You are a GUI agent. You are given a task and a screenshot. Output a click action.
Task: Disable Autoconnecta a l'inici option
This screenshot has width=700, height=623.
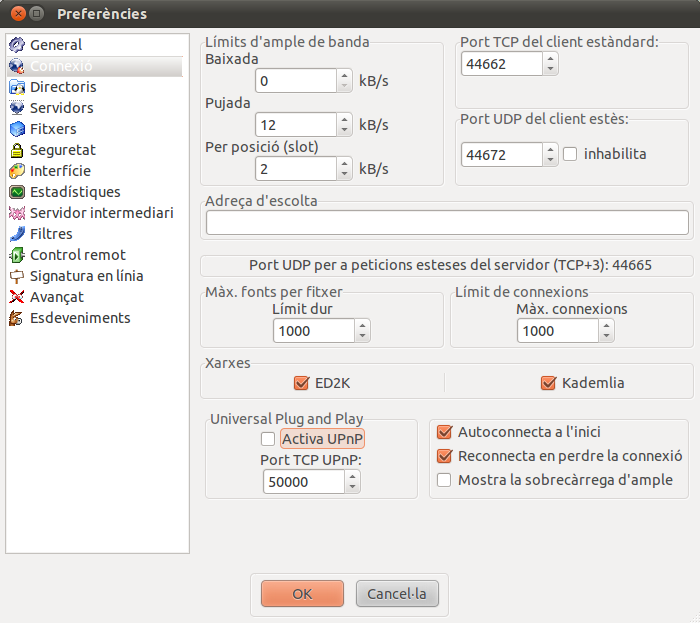444,432
